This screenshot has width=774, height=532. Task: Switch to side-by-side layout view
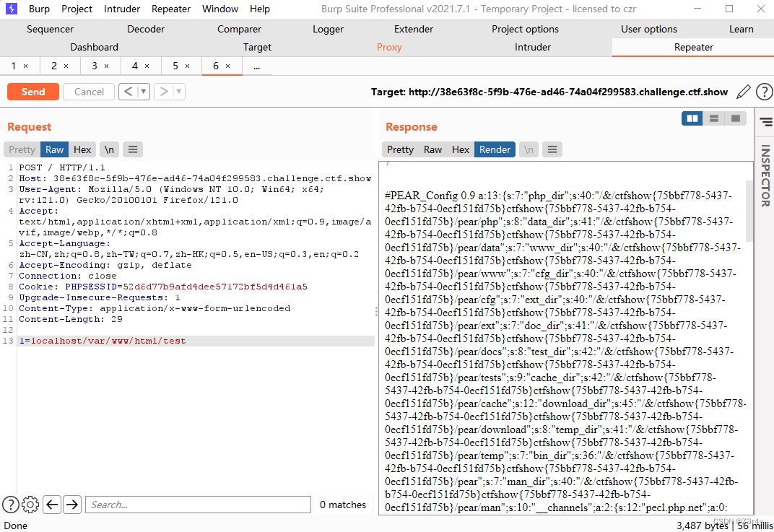click(692, 118)
